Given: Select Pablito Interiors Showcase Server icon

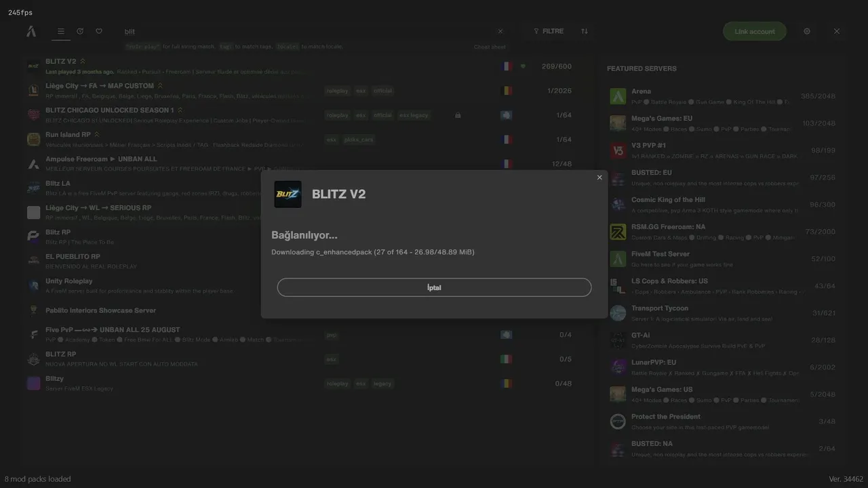Looking at the screenshot, I should 33,310.
